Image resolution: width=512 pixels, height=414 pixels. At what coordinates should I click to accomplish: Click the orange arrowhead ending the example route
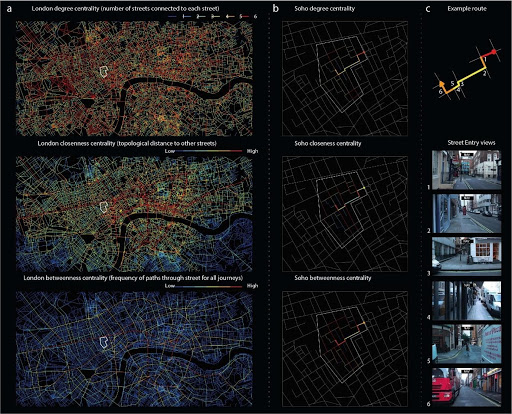point(441,83)
